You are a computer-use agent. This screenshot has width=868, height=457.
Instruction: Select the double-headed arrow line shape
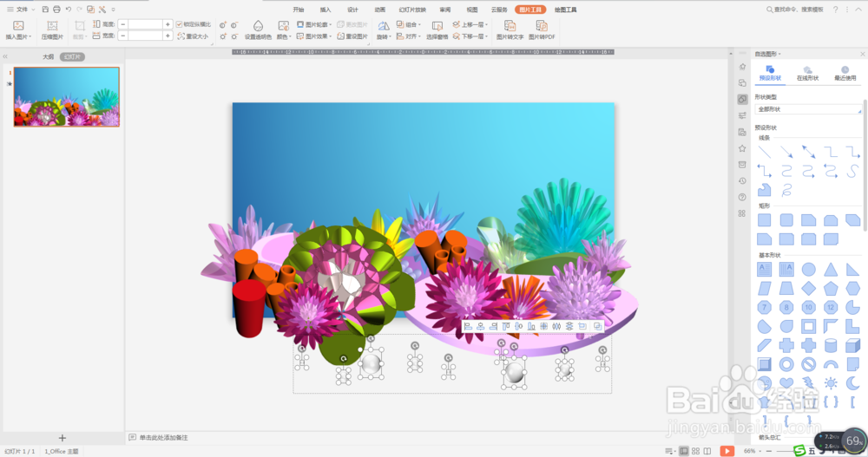(808, 152)
